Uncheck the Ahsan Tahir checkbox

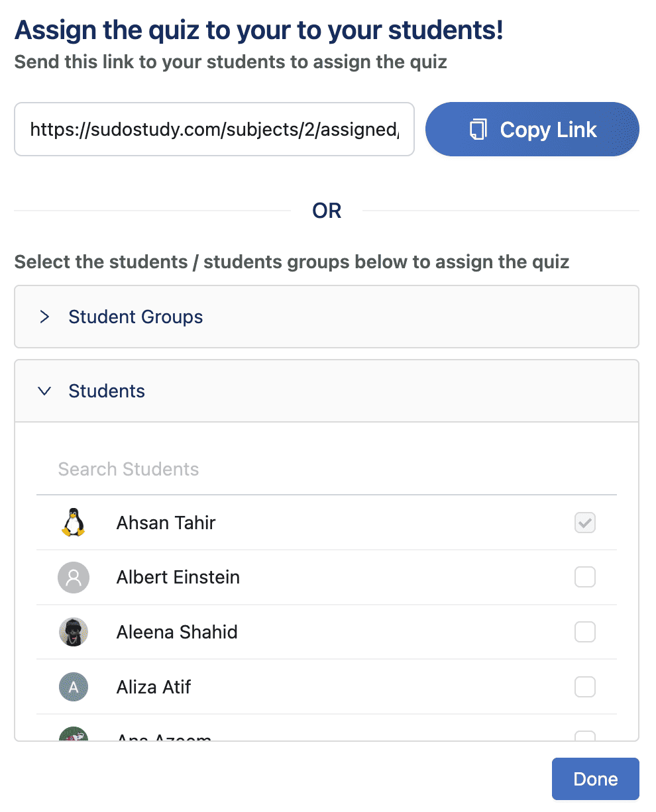point(584,523)
